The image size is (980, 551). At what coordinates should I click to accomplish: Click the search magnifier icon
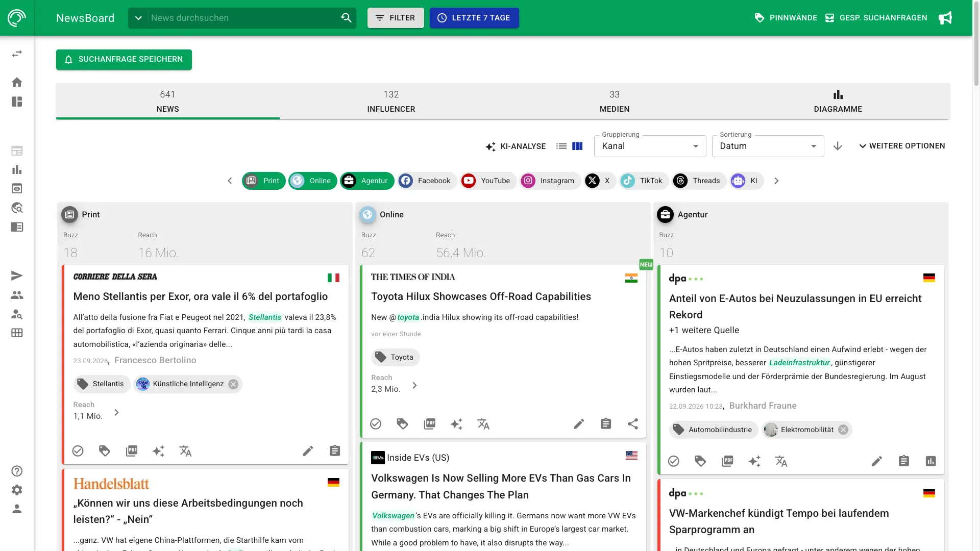coord(346,18)
